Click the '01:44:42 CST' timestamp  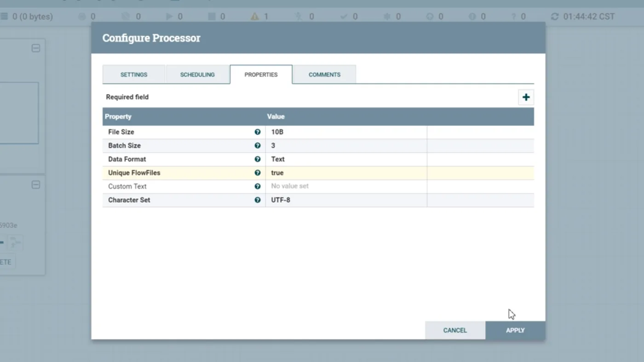coord(589,17)
